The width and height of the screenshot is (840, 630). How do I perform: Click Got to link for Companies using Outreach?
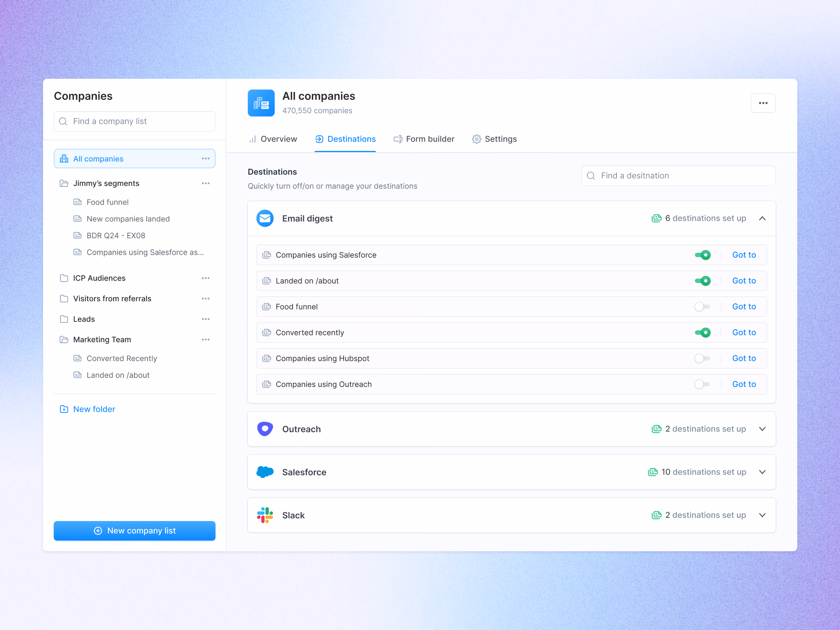(744, 384)
